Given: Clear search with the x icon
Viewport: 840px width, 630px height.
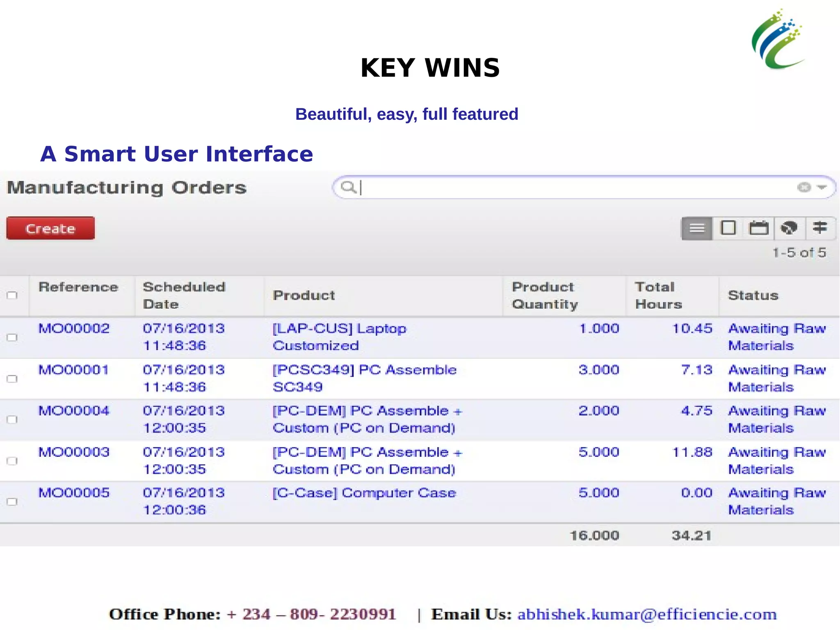Looking at the screenshot, I should [804, 187].
